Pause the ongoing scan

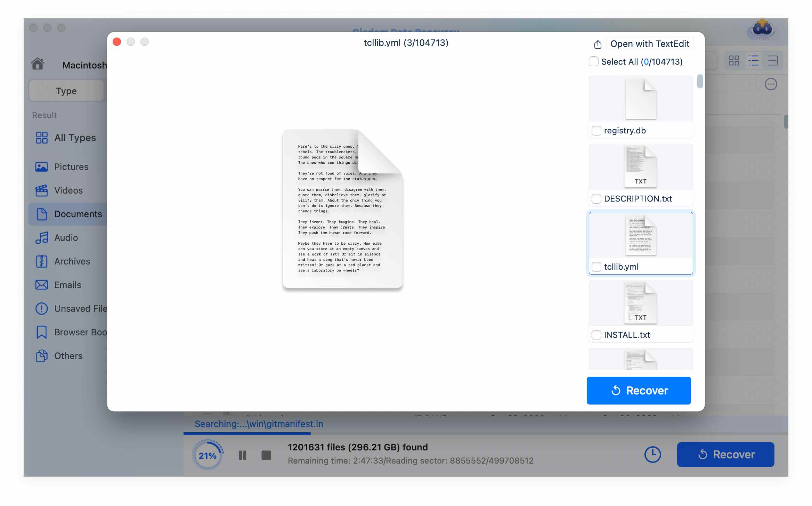tap(243, 455)
